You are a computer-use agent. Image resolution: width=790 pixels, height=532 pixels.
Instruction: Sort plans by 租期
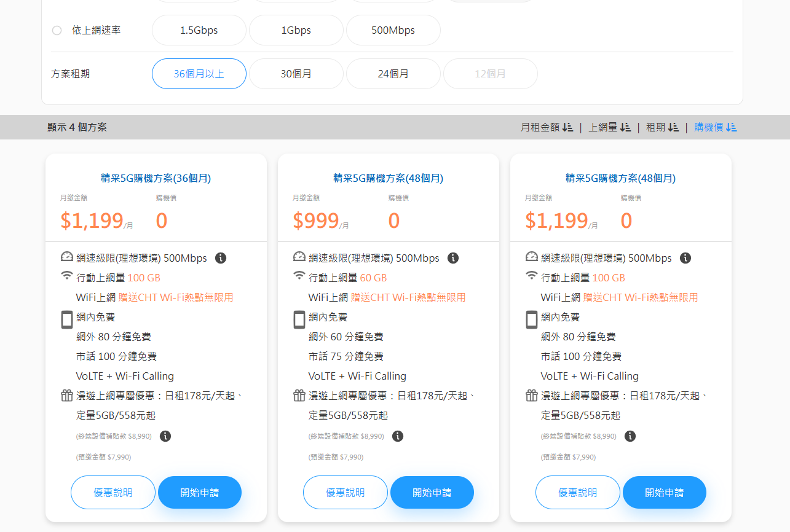click(x=662, y=127)
